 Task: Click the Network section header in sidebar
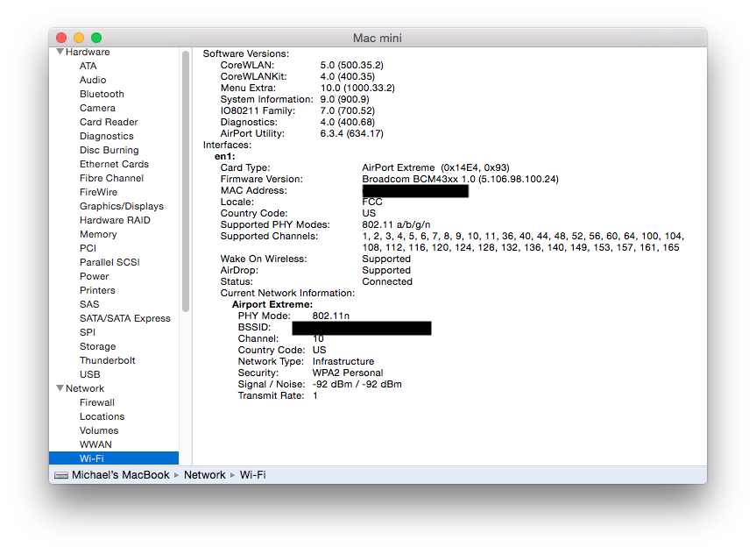click(85, 388)
